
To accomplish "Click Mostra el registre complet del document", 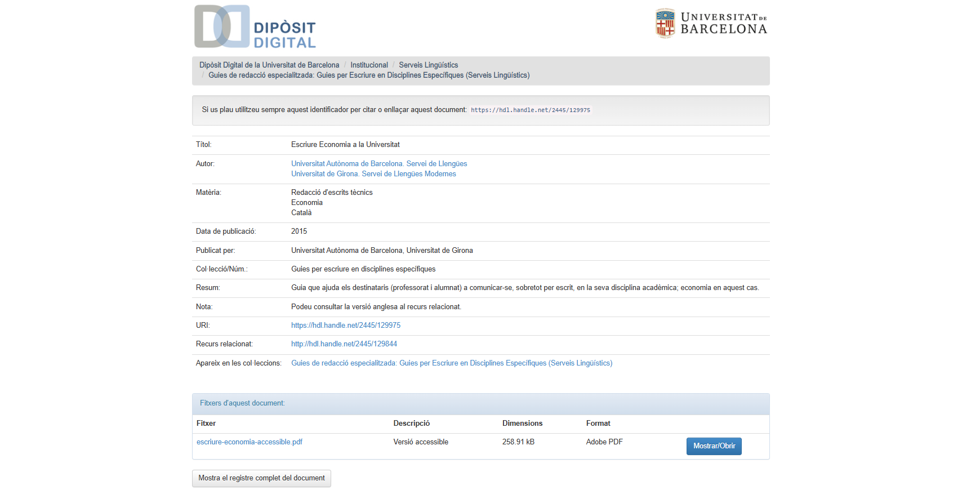I will (x=261, y=478).
